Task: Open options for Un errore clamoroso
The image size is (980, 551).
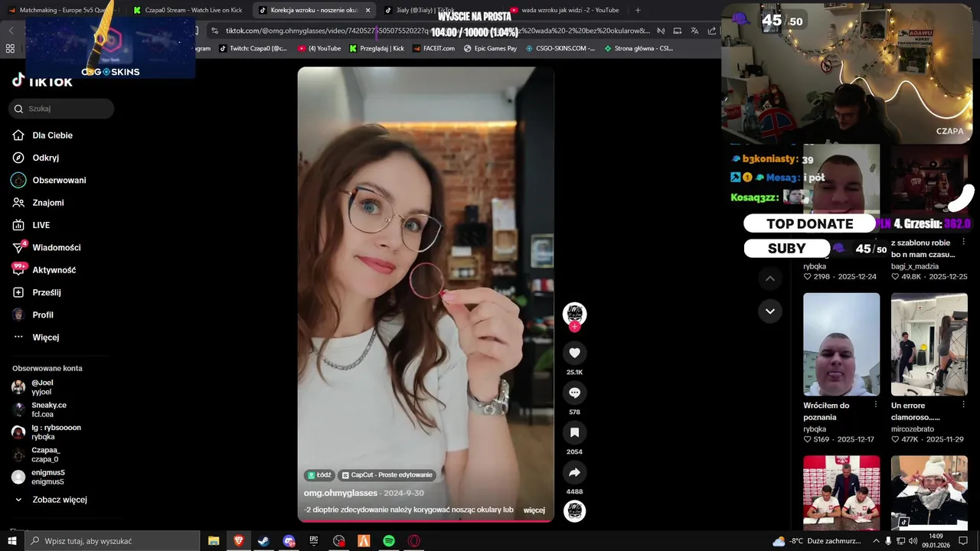Action: (964, 405)
